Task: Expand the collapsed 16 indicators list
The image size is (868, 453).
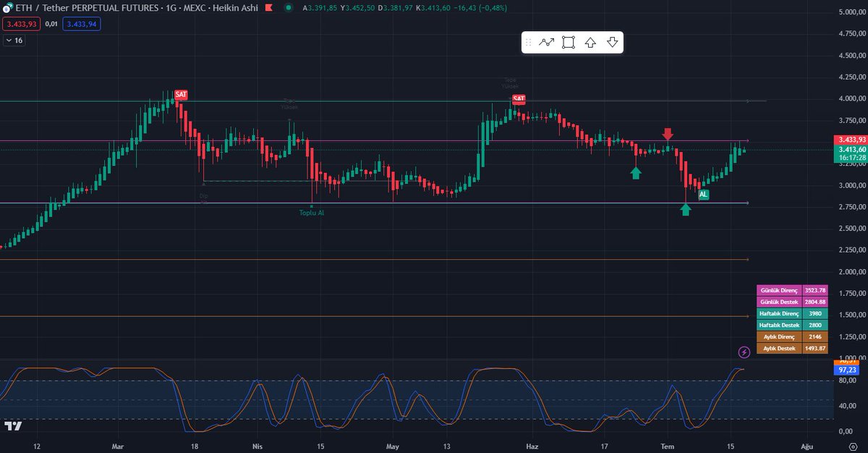Action: pos(14,41)
